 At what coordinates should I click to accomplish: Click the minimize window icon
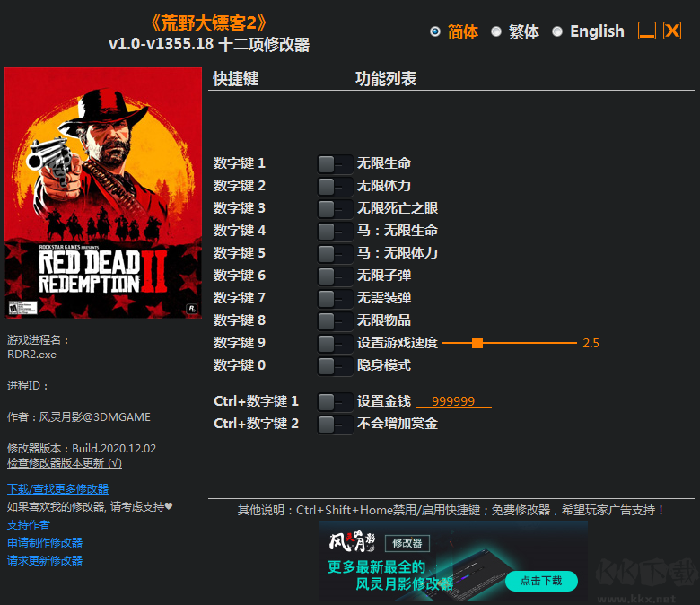pyautogui.click(x=647, y=31)
